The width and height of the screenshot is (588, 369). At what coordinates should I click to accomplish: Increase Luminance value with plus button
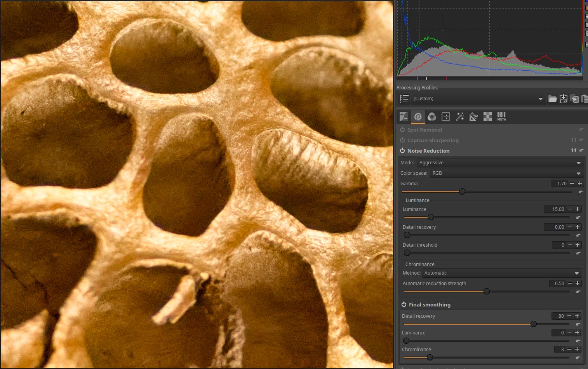tap(578, 209)
